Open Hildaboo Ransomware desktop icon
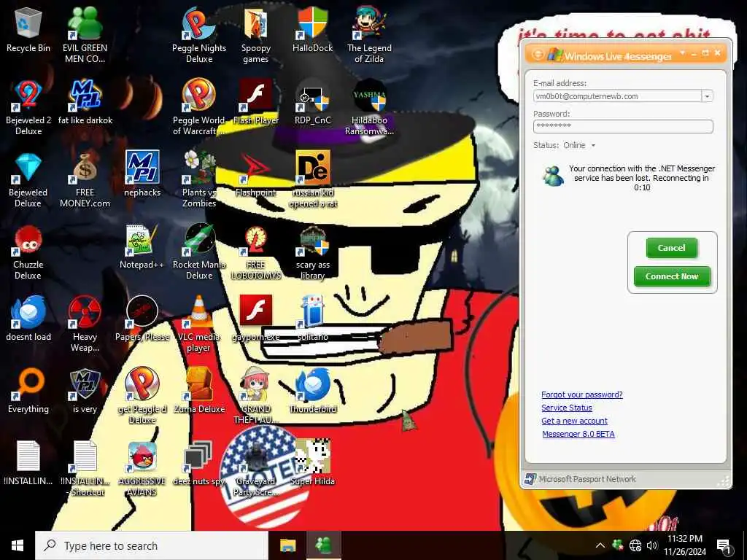The image size is (747, 560). click(x=369, y=106)
